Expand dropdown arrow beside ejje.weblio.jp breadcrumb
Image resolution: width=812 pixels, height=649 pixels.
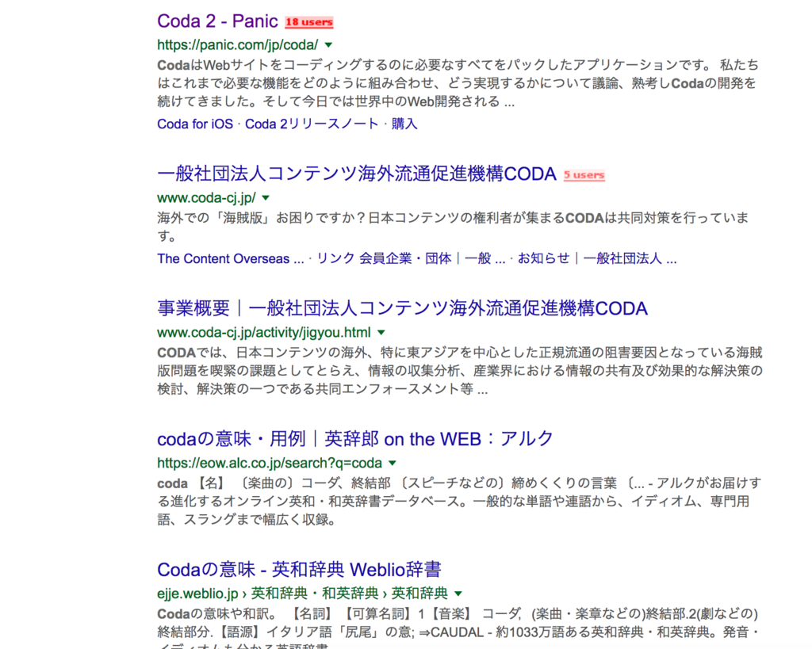(458, 593)
